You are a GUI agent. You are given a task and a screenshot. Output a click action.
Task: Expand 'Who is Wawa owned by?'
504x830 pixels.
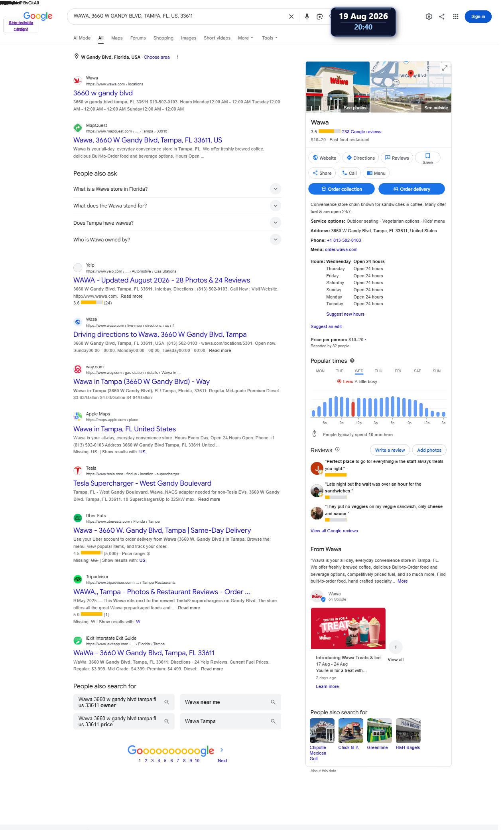(177, 239)
